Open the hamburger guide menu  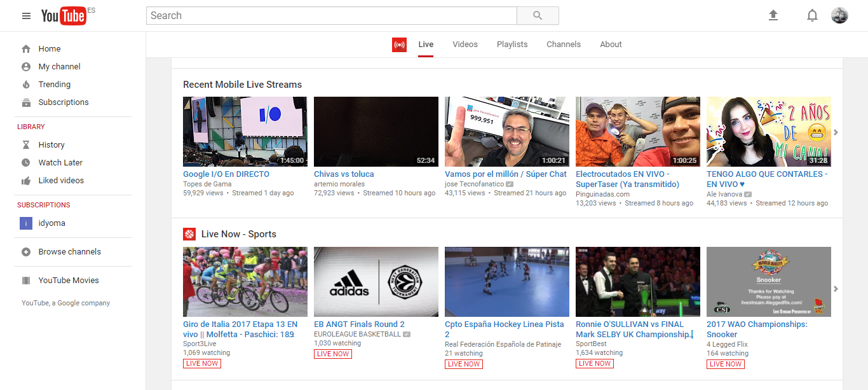pos(26,16)
